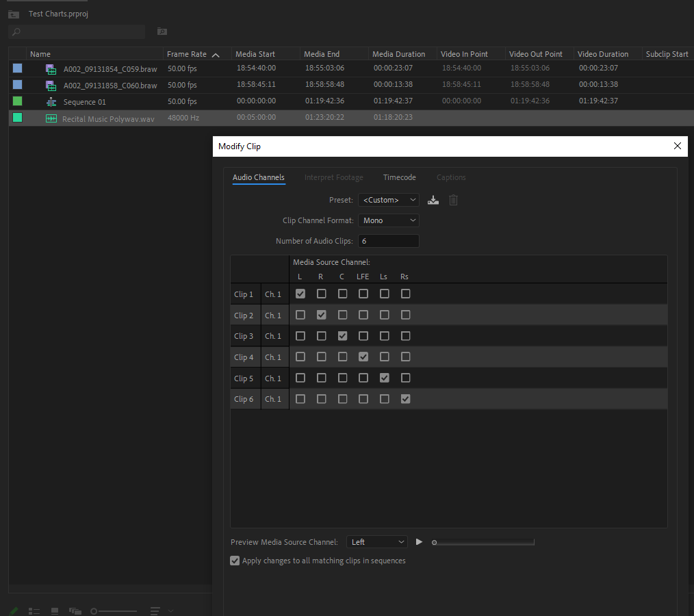
Task: Enable the L channel for Clip 2
Action: click(x=300, y=314)
